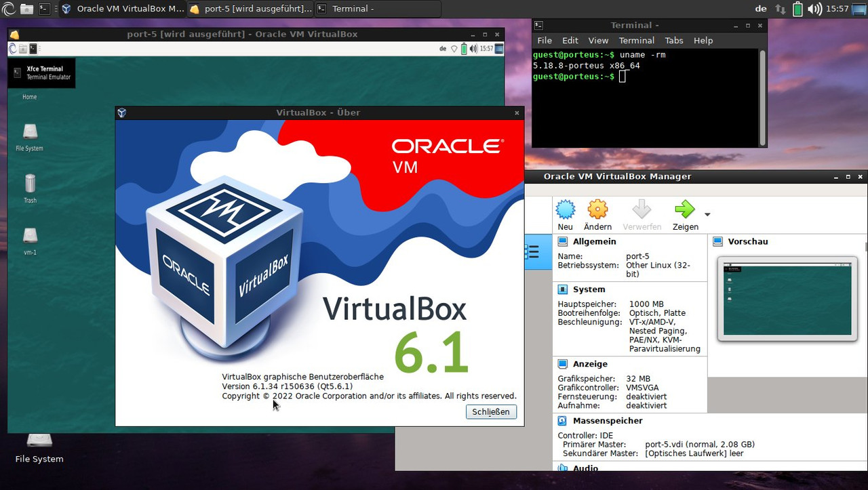Click the host keyboard layout indicator de
This screenshot has width=868, height=490.
[x=761, y=9]
